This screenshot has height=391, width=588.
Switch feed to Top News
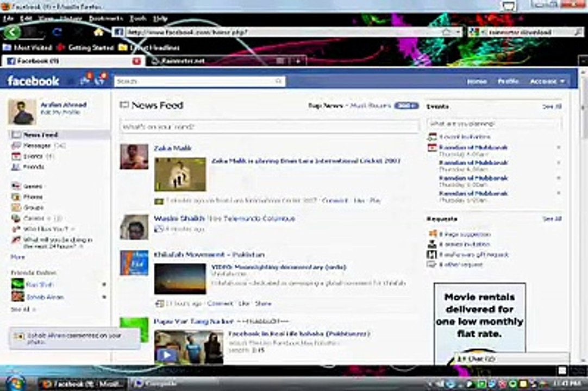tap(326, 106)
